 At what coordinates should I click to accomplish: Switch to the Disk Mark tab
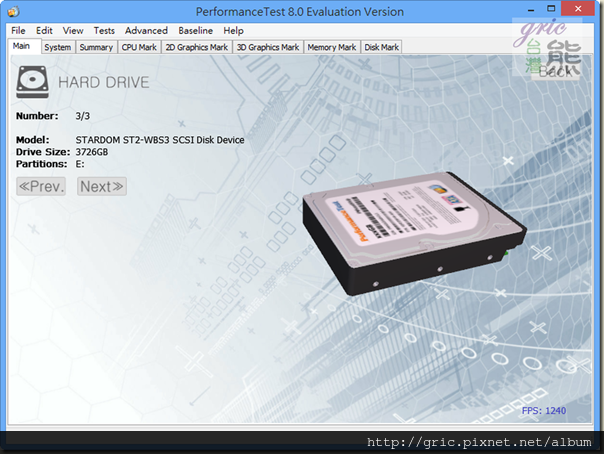click(x=381, y=47)
